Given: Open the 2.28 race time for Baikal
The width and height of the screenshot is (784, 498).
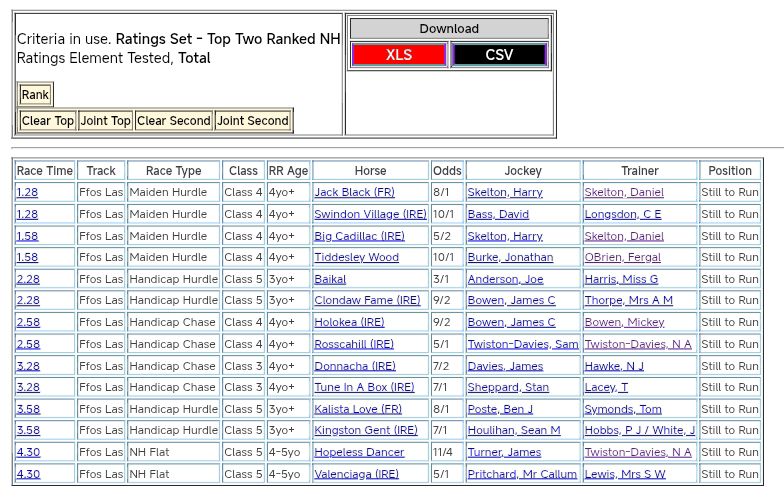Looking at the screenshot, I should [x=28, y=279].
